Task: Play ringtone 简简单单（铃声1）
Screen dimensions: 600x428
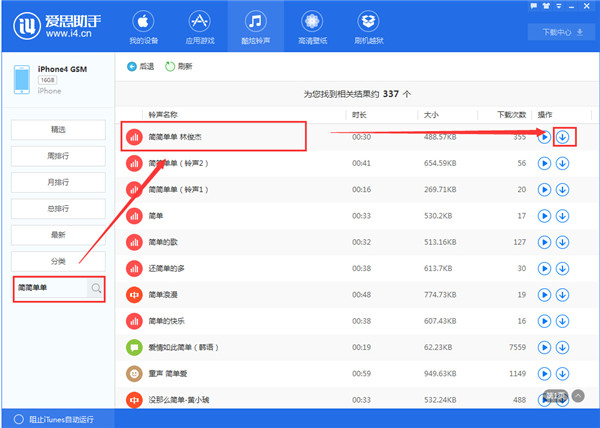Action: tap(544, 190)
